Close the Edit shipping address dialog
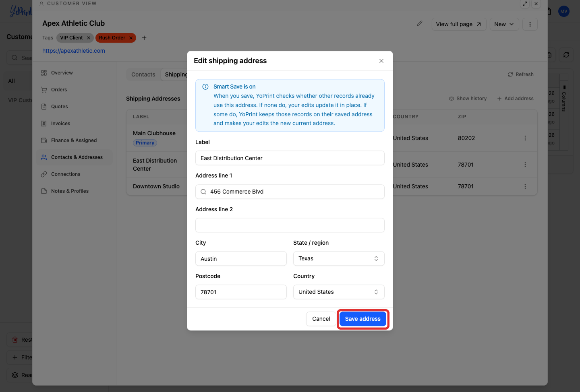The width and height of the screenshot is (580, 392). pos(381,61)
